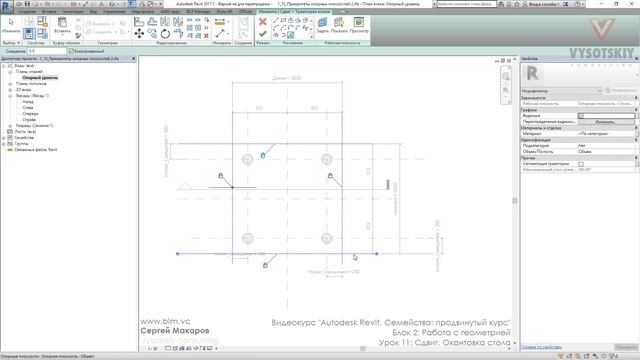This screenshot has height=360, width=640.
Task: Expand the Планы потолков node
Action: [10, 84]
